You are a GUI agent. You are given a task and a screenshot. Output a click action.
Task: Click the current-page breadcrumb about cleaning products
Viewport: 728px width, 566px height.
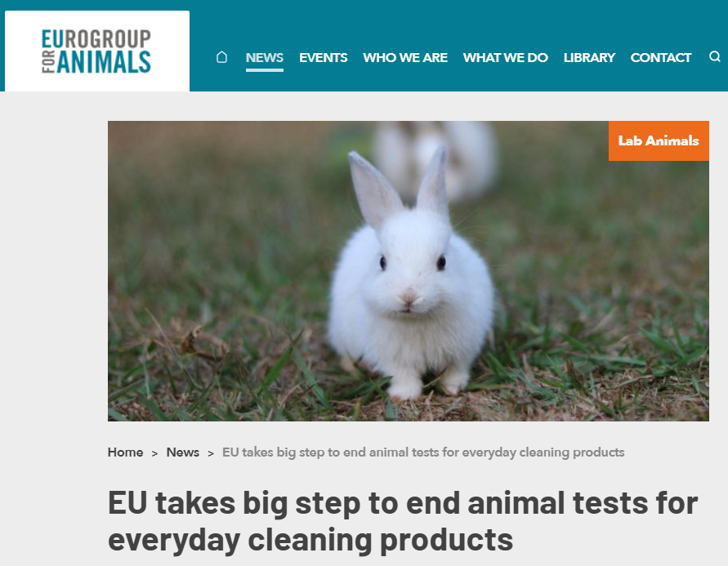click(423, 452)
